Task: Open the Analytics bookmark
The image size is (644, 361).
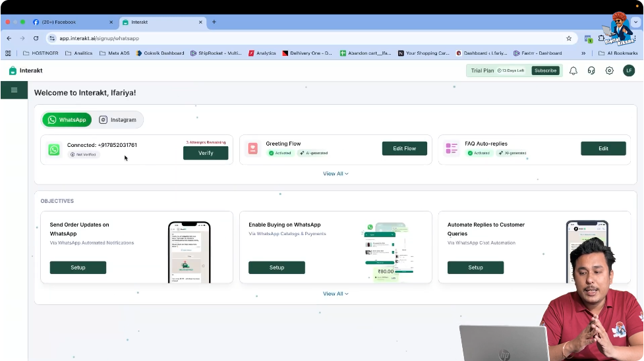Action: (262, 53)
